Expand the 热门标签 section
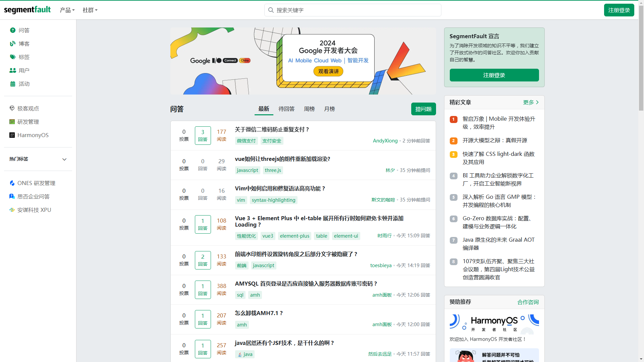 pyautogui.click(x=38, y=159)
